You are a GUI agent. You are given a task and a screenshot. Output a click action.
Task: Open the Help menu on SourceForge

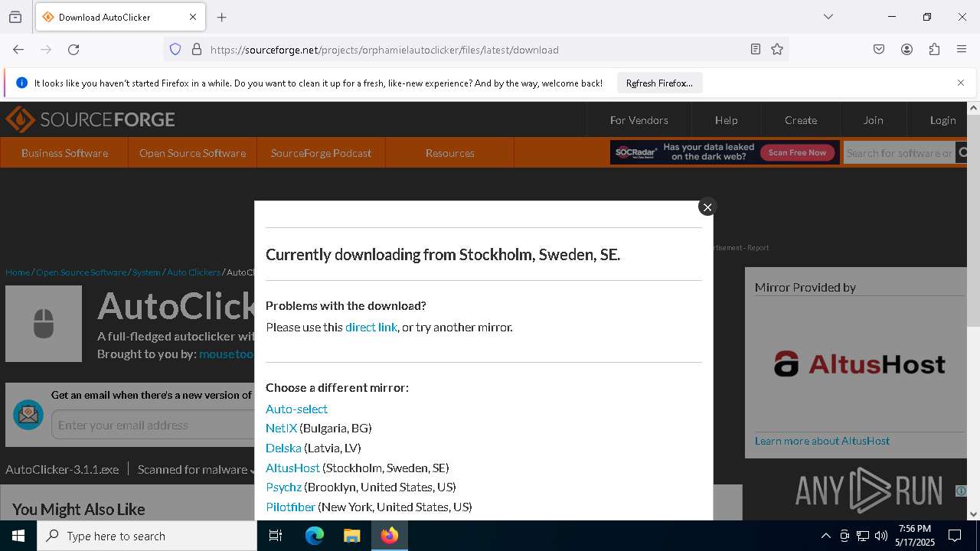coord(727,120)
